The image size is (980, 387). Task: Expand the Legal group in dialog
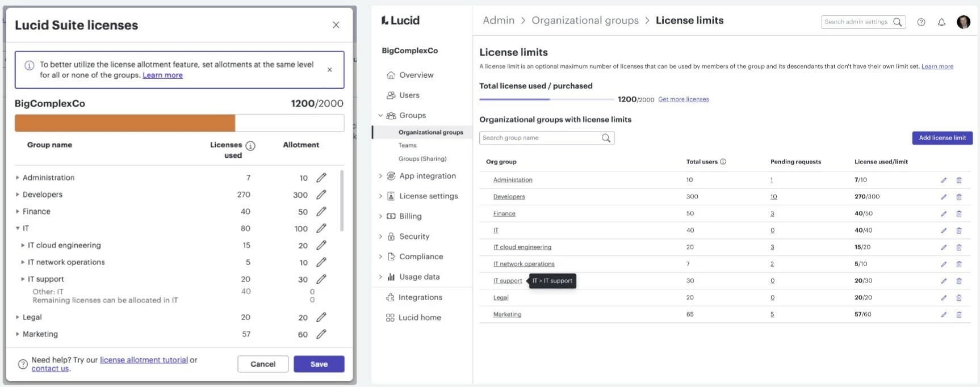(x=18, y=317)
